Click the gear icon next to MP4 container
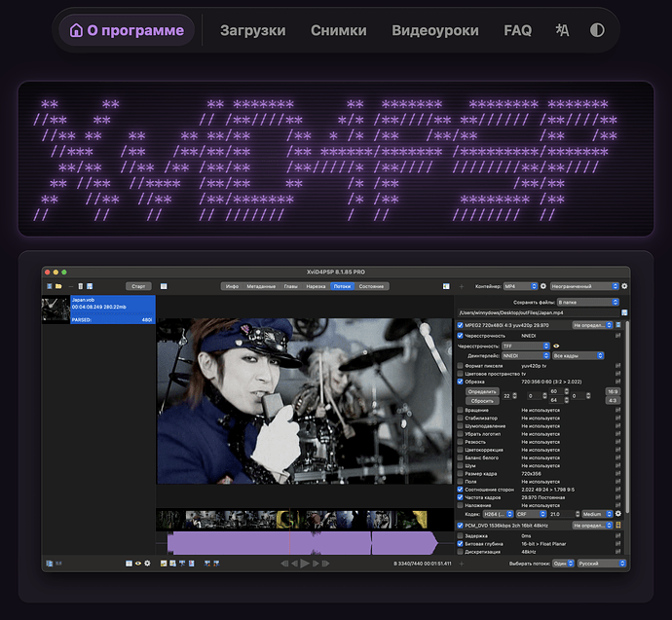 tap(543, 286)
